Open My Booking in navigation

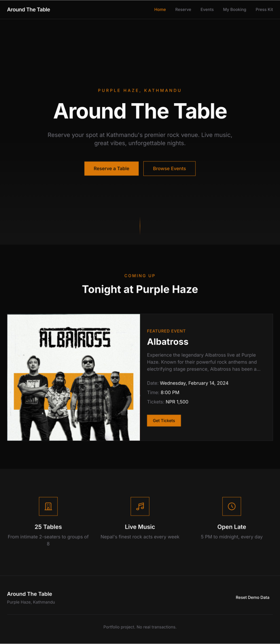235,9
